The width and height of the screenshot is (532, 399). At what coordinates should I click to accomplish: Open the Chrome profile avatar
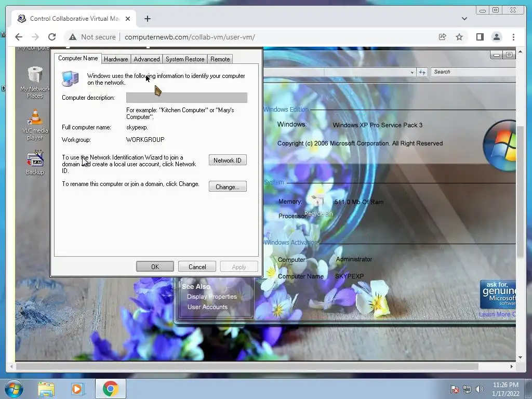(496, 37)
